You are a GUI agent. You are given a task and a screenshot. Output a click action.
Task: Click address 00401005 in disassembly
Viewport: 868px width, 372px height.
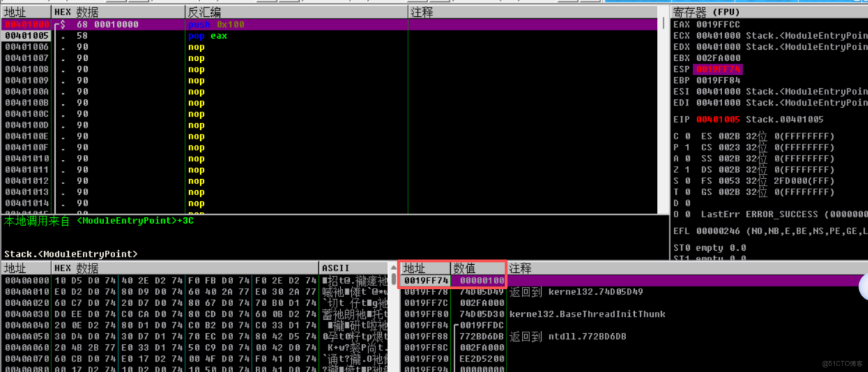pyautogui.click(x=26, y=36)
